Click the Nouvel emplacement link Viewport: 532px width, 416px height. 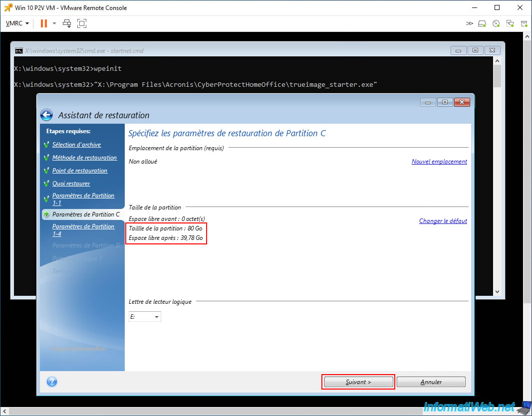click(439, 162)
